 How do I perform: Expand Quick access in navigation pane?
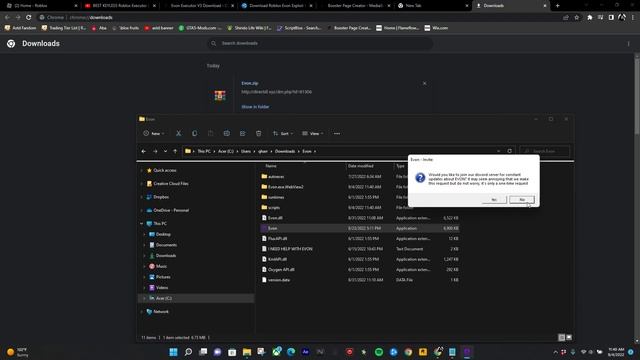[142, 170]
